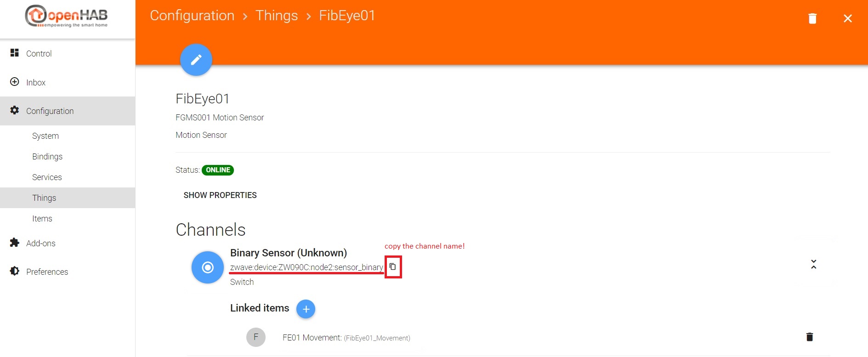Go to System configuration

(x=45, y=136)
